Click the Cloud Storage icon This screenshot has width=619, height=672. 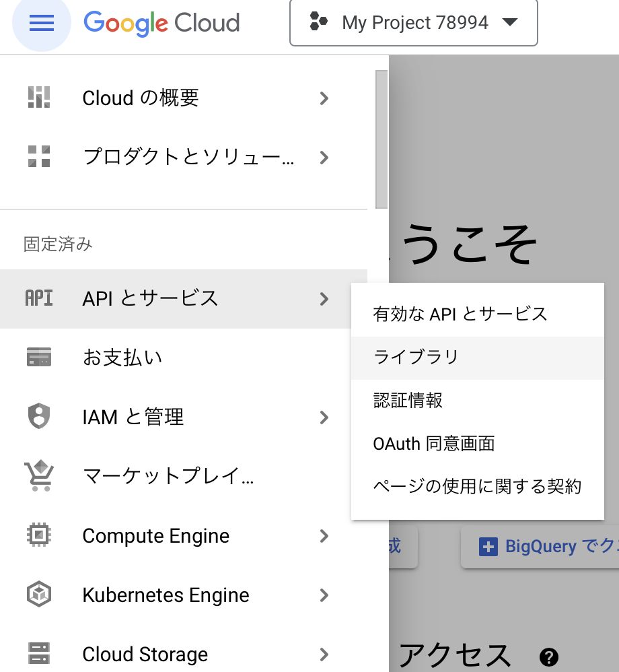tap(39, 653)
